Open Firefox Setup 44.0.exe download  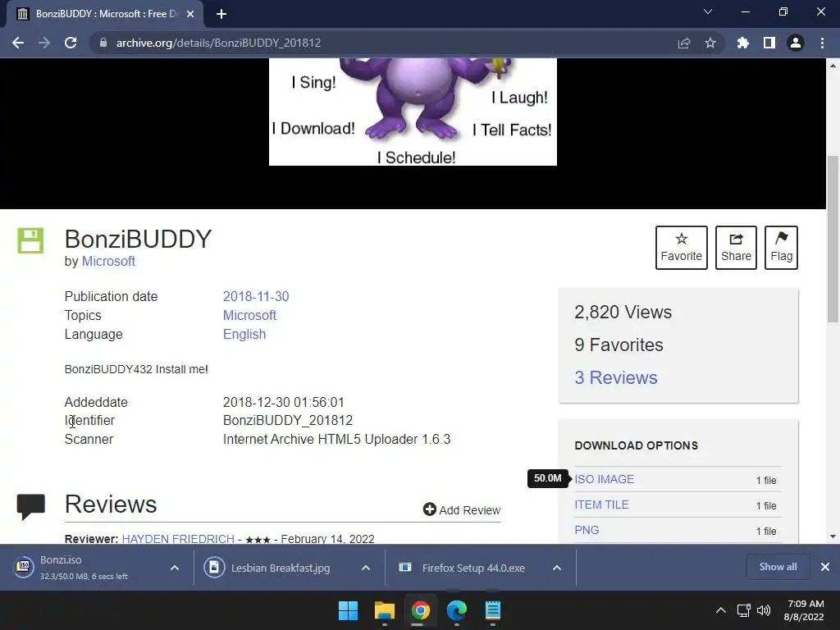click(x=464, y=568)
